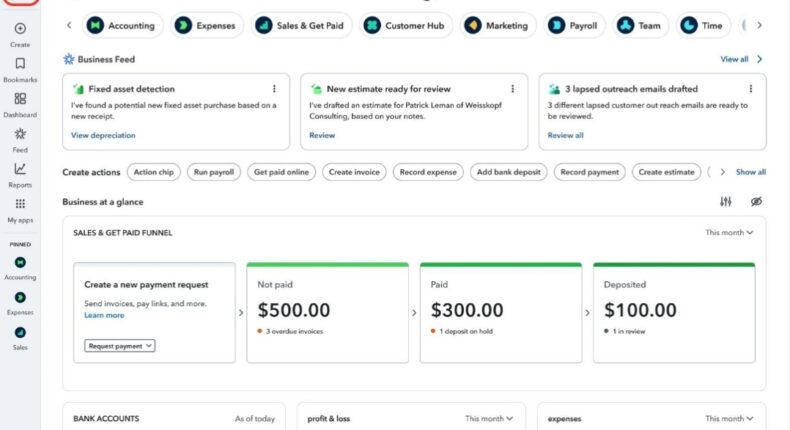
Task: Open My apps grid icon
Action: coord(20,204)
